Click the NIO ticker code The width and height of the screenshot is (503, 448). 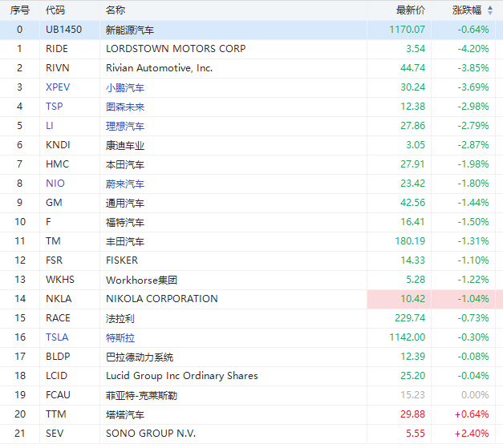click(55, 184)
